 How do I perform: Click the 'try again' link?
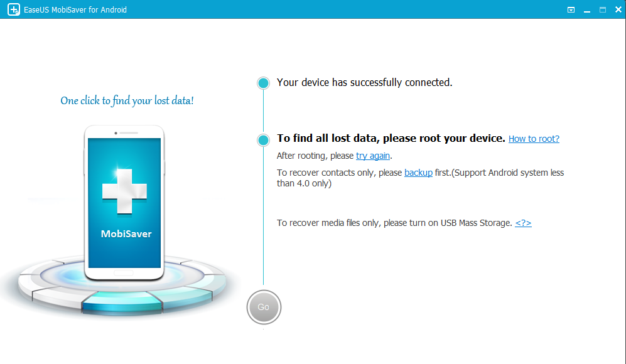373,156
